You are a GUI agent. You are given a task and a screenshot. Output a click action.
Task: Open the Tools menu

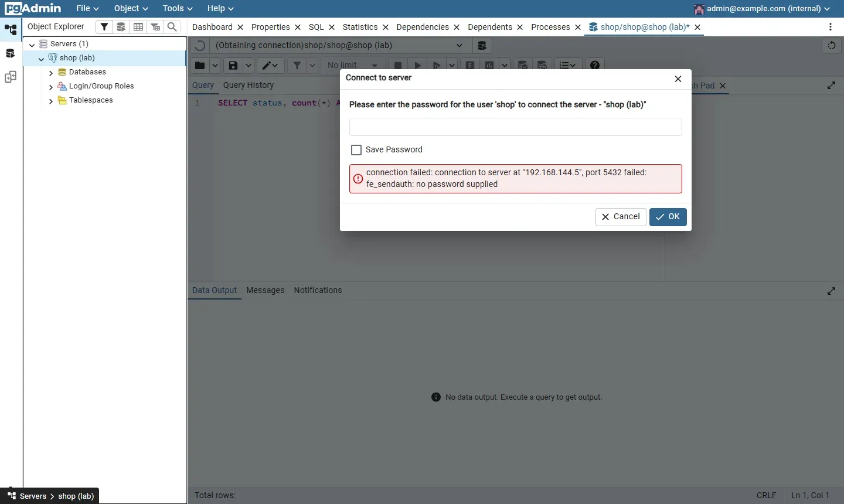(x=178, y=9)
